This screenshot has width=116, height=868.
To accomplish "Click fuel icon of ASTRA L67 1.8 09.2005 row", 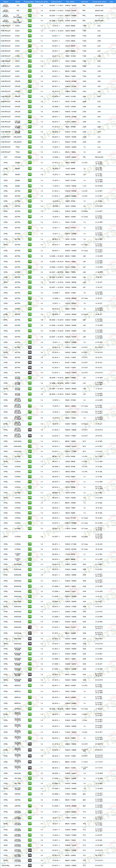I will (30, 320).
